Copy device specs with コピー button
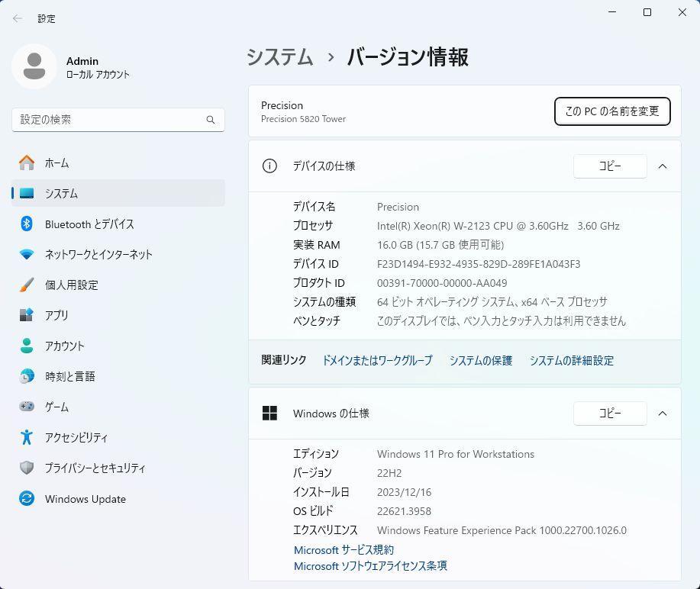Viewport: 700px width, 589px height. coord(610,166)
